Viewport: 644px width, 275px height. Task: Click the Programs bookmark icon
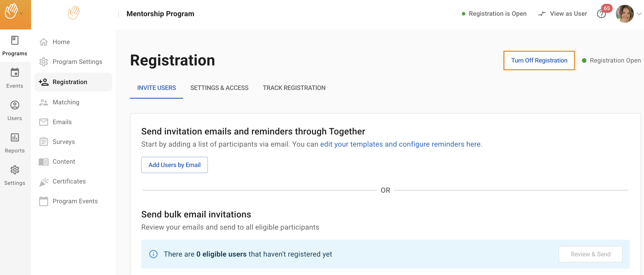click(15, 40)
